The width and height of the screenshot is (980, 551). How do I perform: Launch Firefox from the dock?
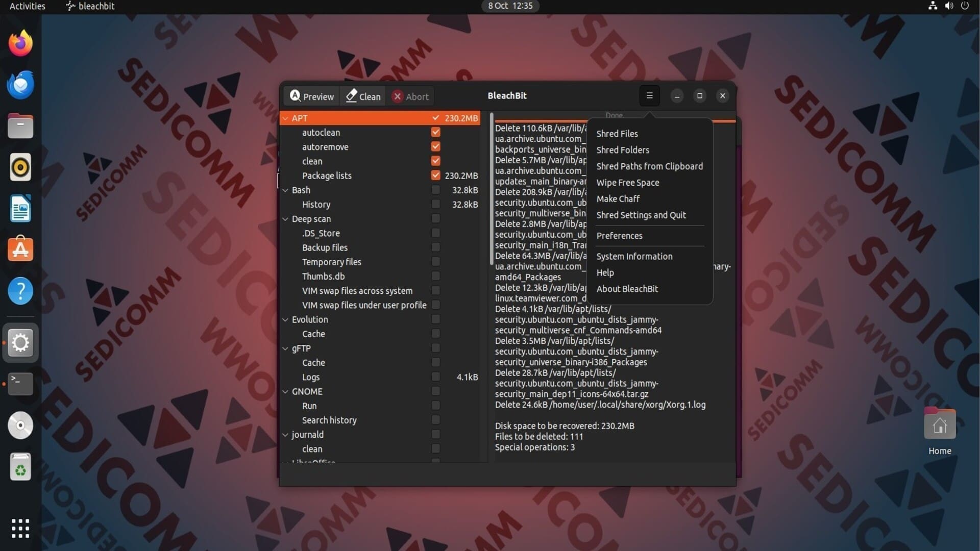[x=20, y=43]
